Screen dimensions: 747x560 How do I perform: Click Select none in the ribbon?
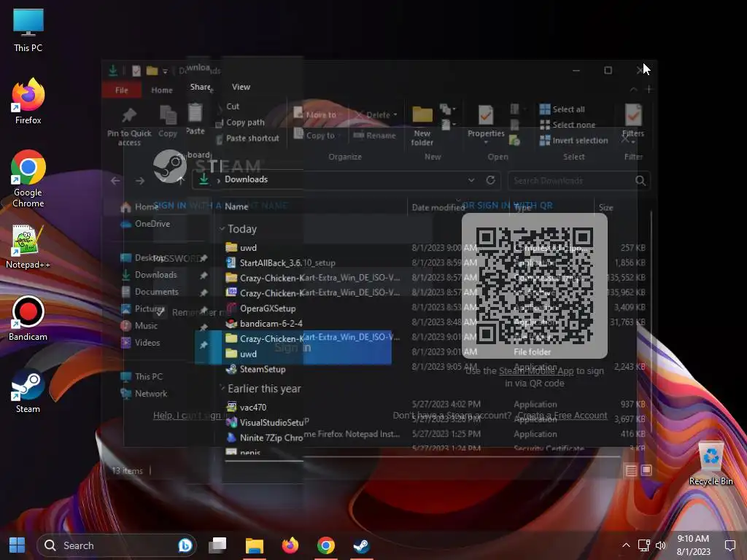click(x=568, y=125)
